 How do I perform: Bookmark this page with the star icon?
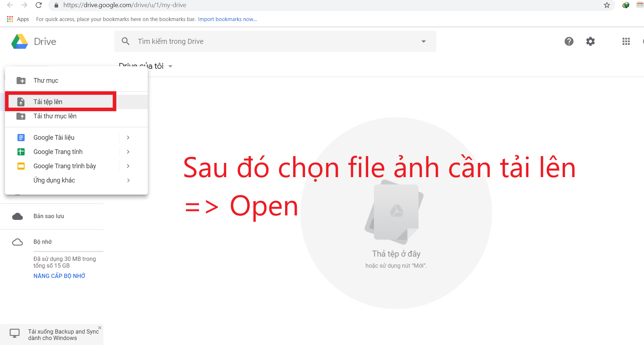point(607,5)
